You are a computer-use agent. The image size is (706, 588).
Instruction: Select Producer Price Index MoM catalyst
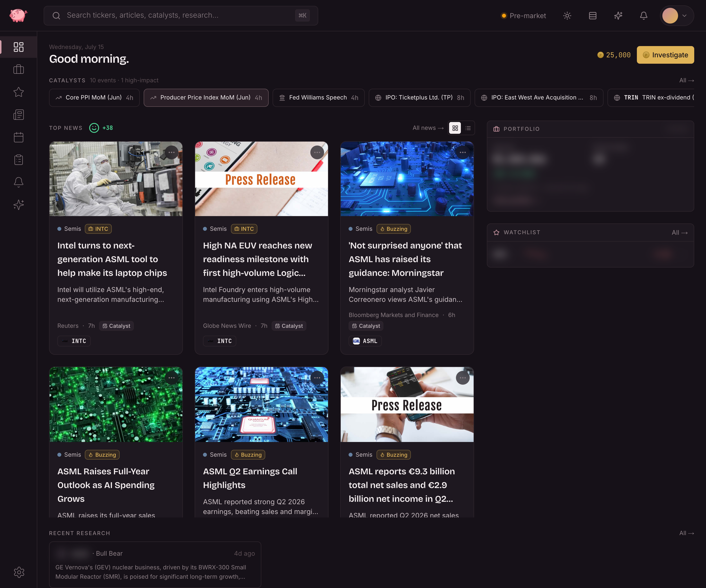coord(206,98)
